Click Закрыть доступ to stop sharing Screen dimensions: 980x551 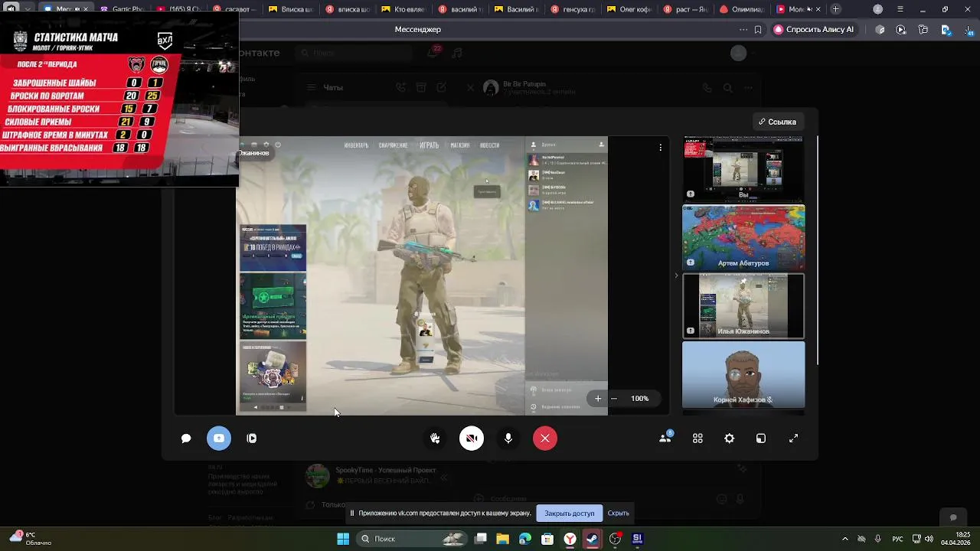coord(569,514)
